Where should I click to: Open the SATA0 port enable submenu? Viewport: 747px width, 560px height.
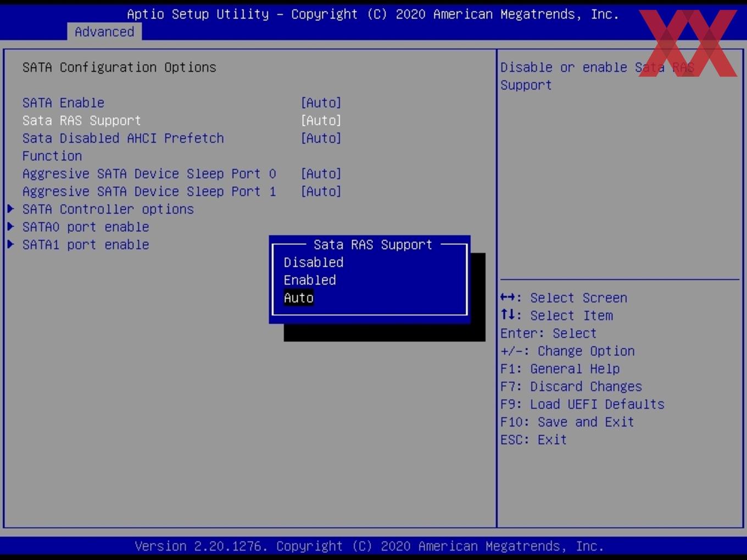point(86,227)
